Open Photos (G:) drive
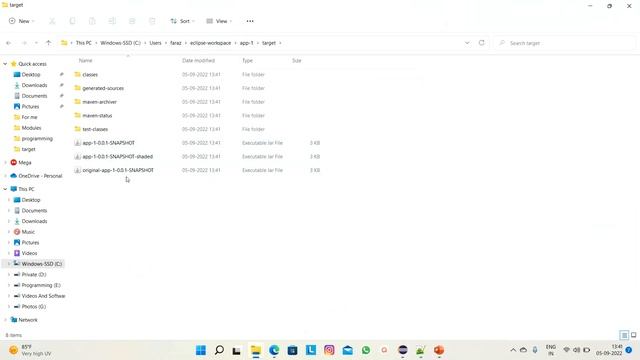Viewport: 640px width, 360px height. (x=33, y=307)
